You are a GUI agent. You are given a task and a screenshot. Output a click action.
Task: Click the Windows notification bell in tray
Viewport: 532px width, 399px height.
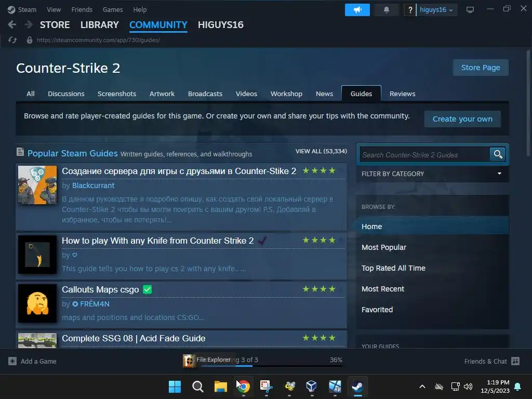[x=518, y=387]
